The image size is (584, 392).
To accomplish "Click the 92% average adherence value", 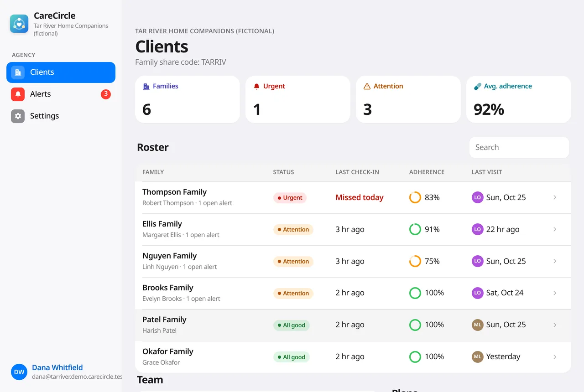I will [489, 109].
